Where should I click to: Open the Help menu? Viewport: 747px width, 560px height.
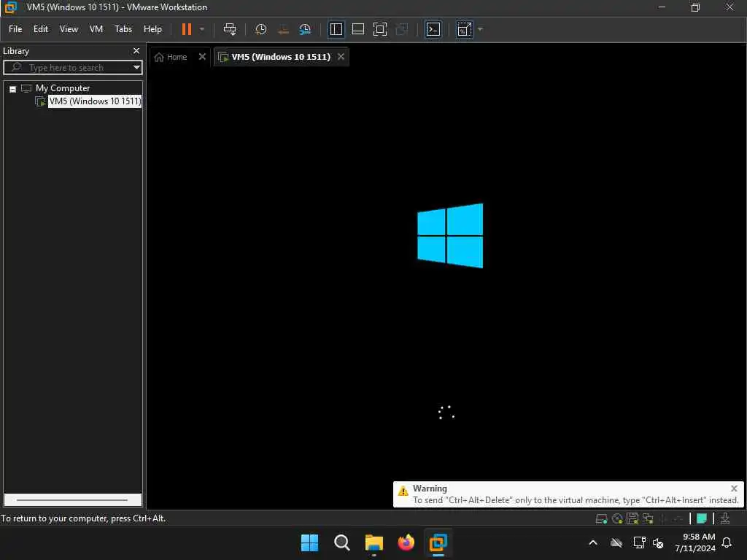tap(152, 29)
